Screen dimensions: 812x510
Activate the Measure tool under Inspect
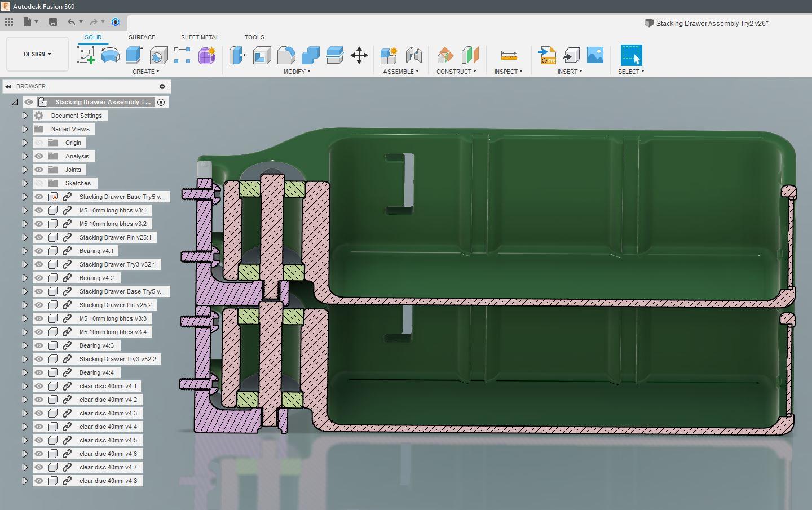507,55
